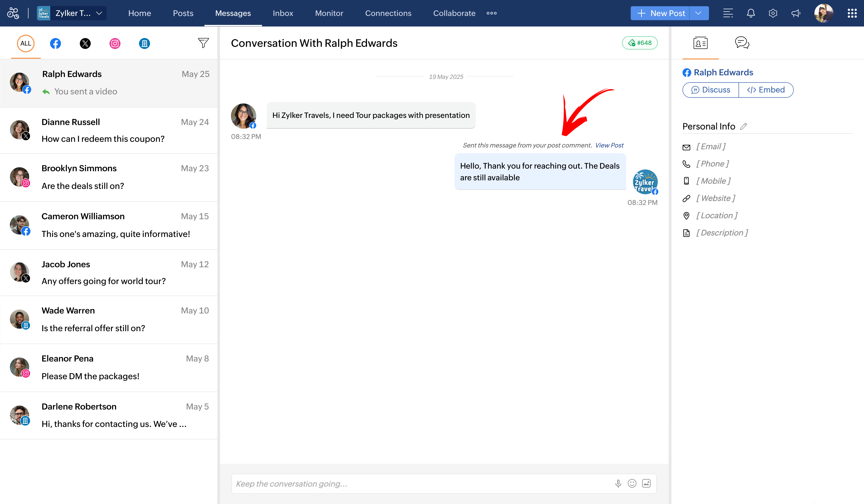The height and width of the screenshot is (504, 864).
Task: Select the ALL channels filter
Action: coord(26,43)
